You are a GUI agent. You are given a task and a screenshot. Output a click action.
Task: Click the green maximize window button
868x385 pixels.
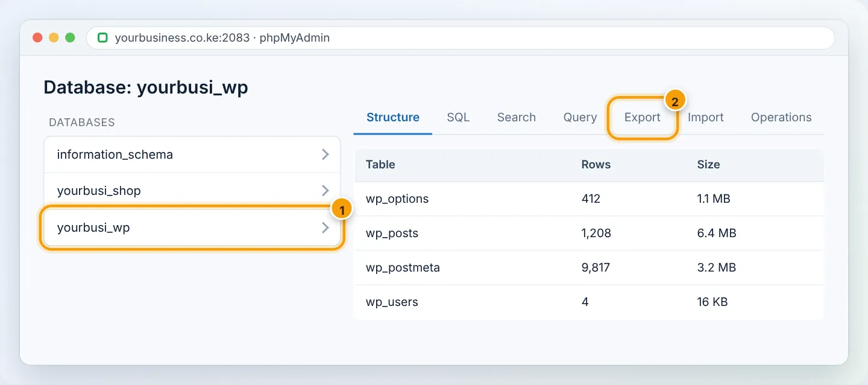70,37
